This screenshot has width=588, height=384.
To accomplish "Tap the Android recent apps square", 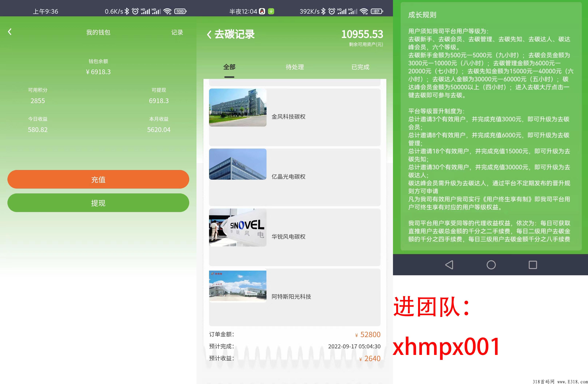I will [533, 265].
